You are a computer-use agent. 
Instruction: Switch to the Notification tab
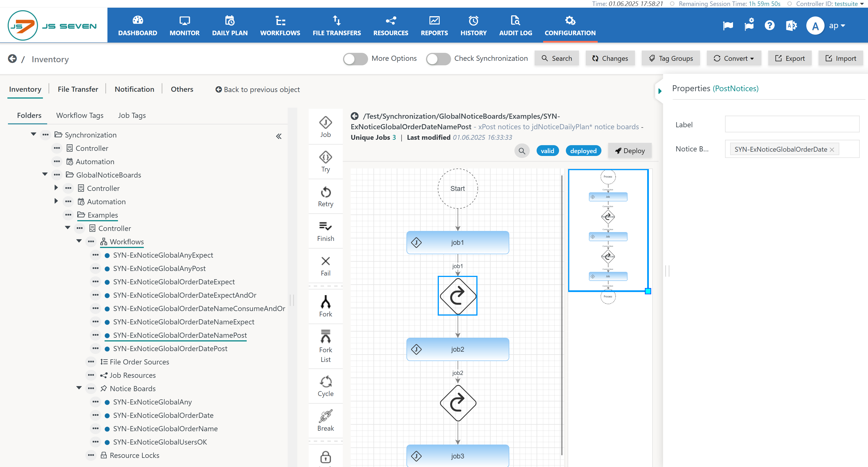pos(134,89)
